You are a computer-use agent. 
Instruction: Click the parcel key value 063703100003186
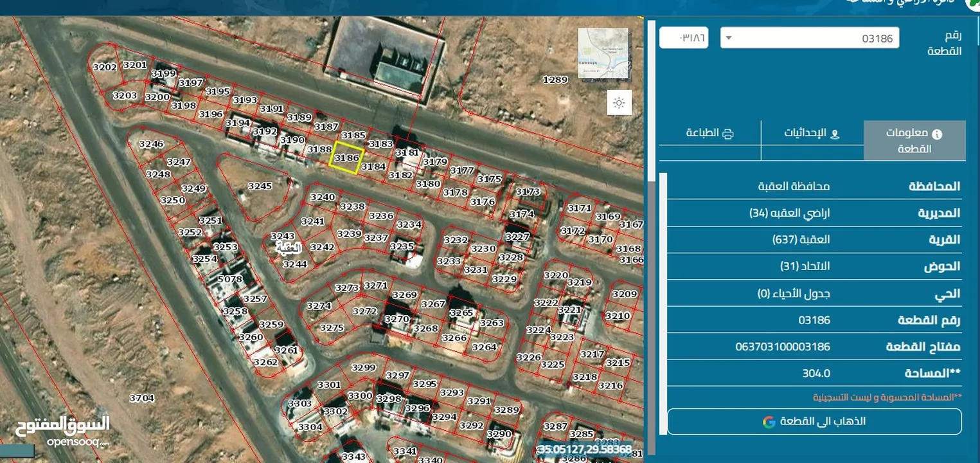(x=783, y=347)
